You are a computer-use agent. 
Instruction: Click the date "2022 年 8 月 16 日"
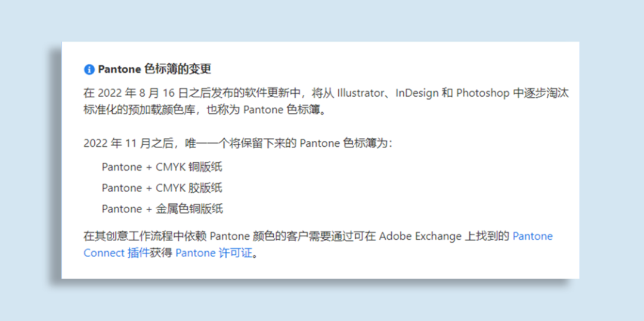141,93
